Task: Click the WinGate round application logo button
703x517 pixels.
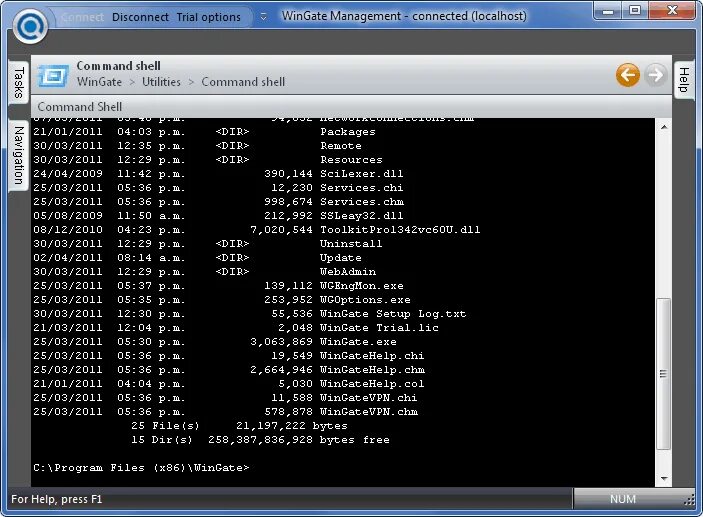Action: tap(30, 26)
